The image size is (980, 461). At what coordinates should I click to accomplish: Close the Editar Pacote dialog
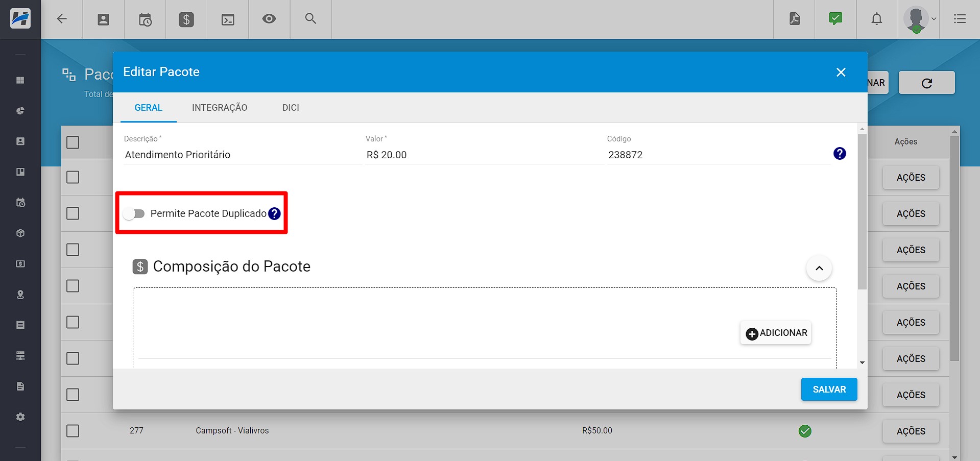click(841, 72)
